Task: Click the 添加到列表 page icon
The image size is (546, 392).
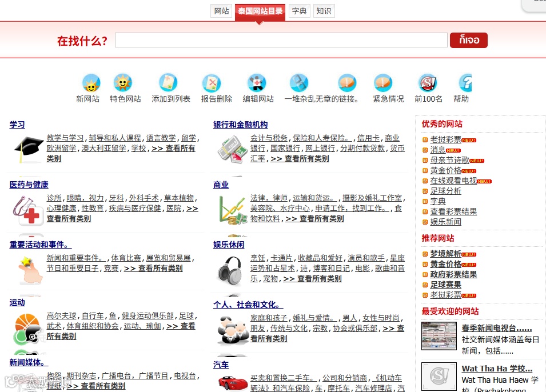Action: point(168,83)
